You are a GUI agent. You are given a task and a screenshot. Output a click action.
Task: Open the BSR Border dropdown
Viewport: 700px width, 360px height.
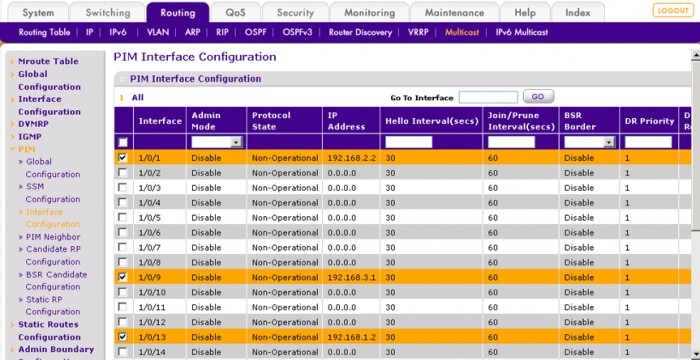(x=589, y=142)
